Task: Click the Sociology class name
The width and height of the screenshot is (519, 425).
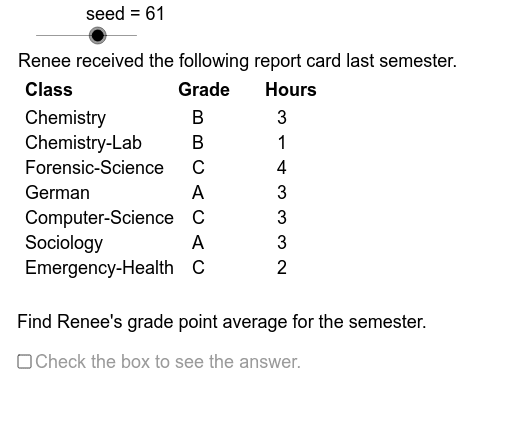Action: [64, 243]
